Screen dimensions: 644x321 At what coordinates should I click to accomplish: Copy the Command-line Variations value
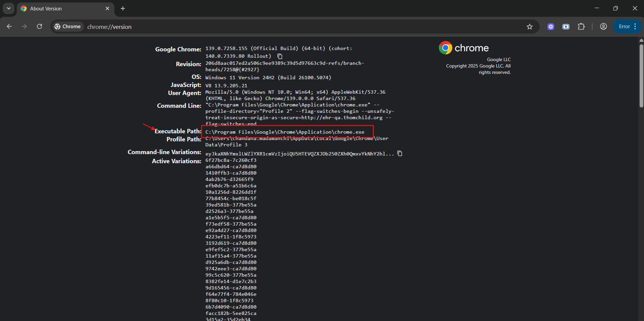400,153
